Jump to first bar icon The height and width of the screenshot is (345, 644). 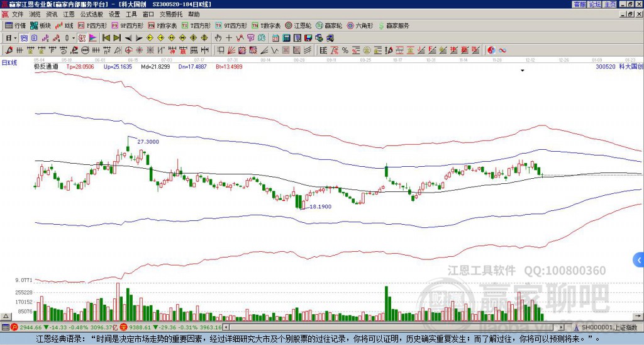coord(106,38)
